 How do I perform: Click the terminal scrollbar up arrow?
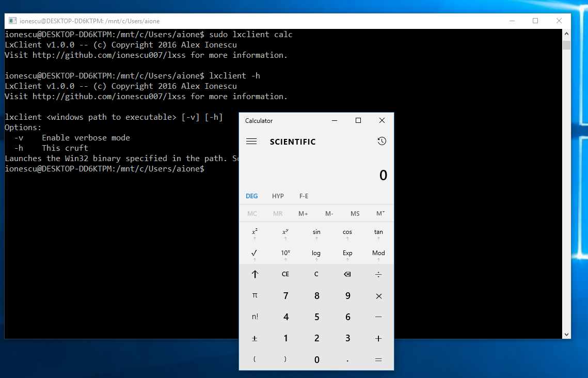(x=566, y=34)
